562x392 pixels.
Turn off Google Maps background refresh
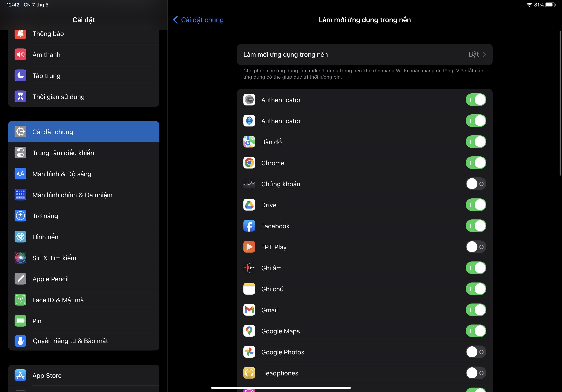click(476, 331)
